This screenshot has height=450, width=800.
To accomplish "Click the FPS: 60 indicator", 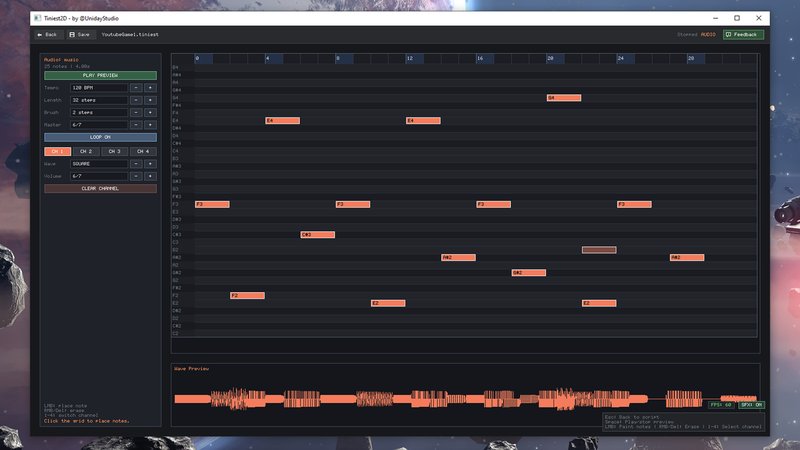I will click(721, 405).
